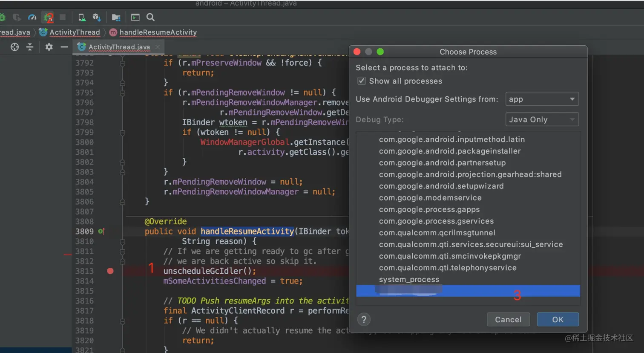Click the Help question mark button
The image size is (644, 353).
coord(363,320)
